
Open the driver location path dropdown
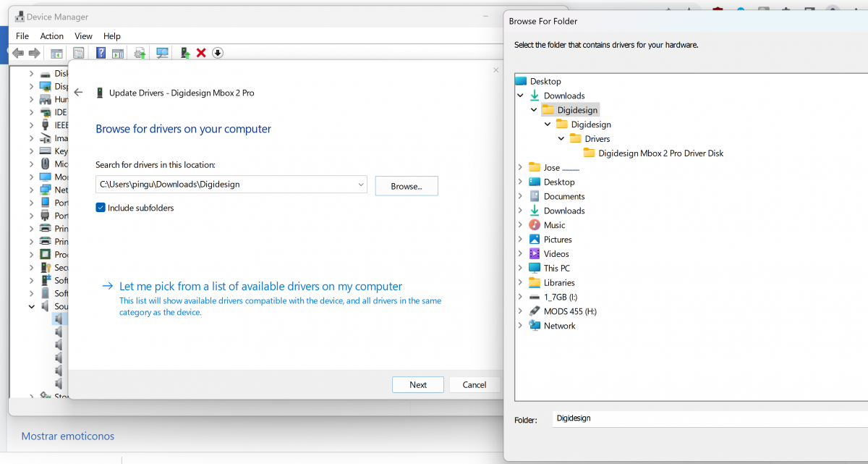coord(362,185)
